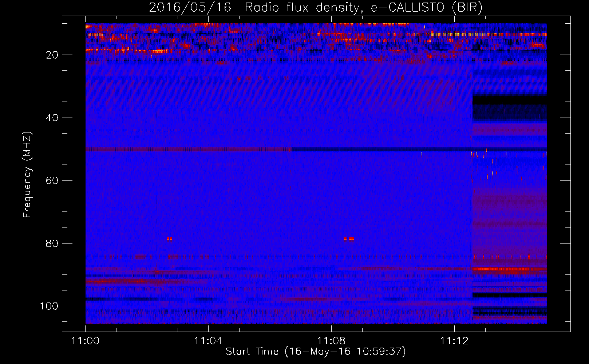The width and height of the screenshot is (589, 364).
Task: Click the "11:08" time tick label
Action: click(331, 341)
